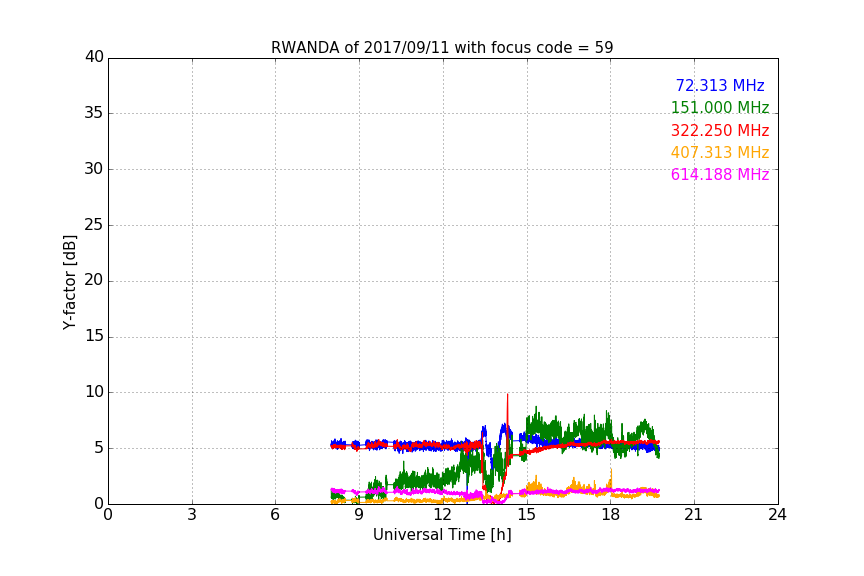This screenshot has height=576, width=864.
Task: Click the x-axis tick label 6
Action: click(276, 515)
